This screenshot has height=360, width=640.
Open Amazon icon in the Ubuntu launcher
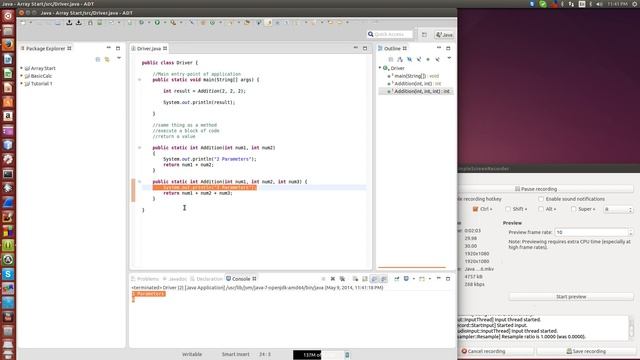pos(8,116)
